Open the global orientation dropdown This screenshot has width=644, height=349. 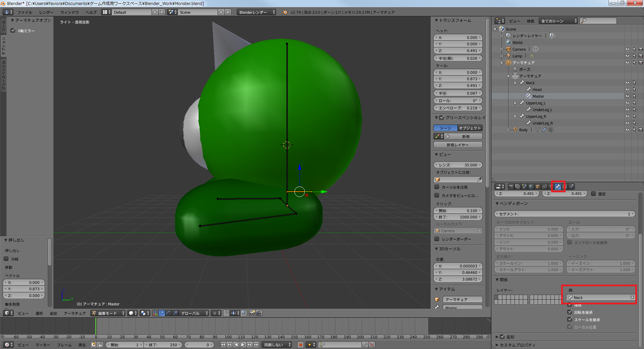point(194,313)
